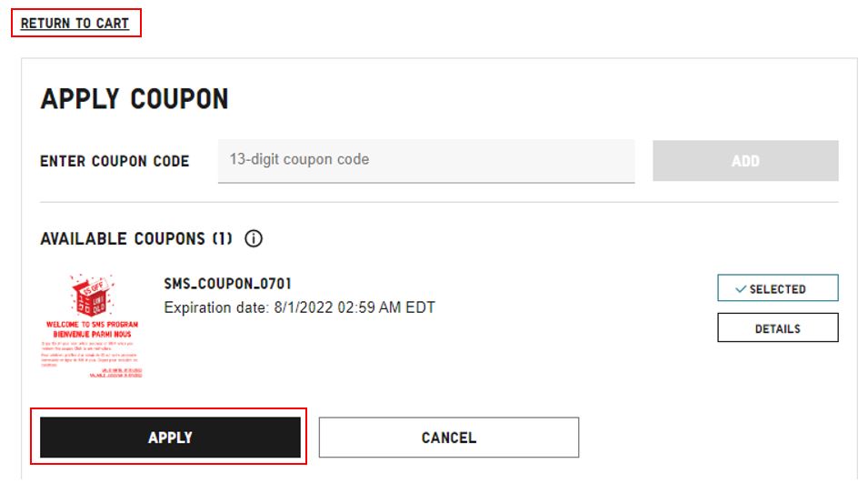Click the WELCOME TO SMS PROGRAM text
The image size is (868, 493).
click(x=92, y=325)
